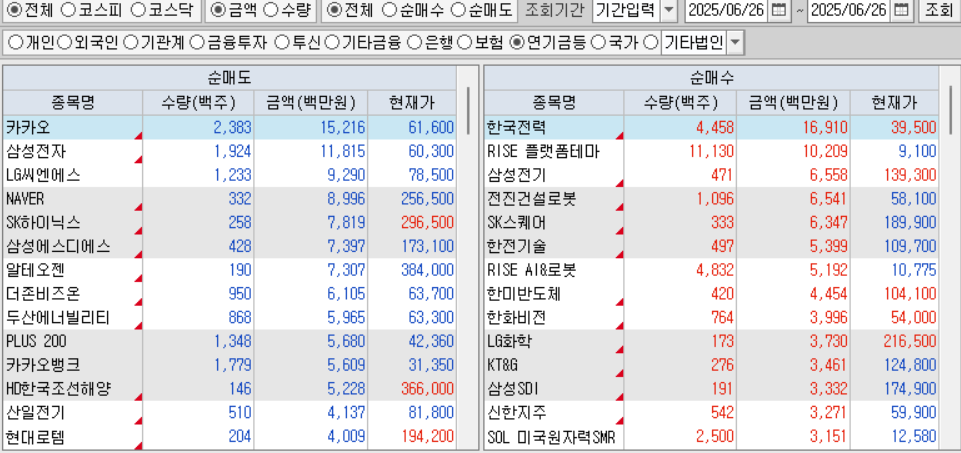Select the 카카오 row in 순매도
The height and width of the screenshot is (453, 961).
coord(230,128)
